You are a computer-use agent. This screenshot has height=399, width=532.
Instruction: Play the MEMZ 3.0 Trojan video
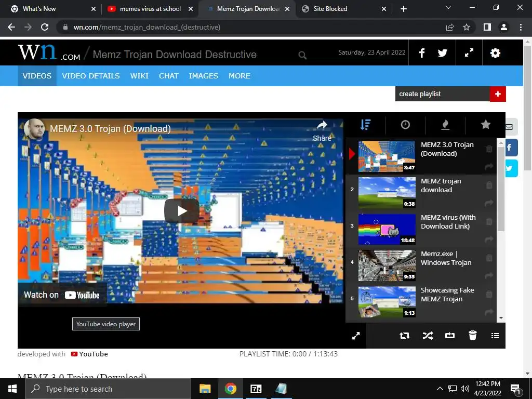coord(182,211)
